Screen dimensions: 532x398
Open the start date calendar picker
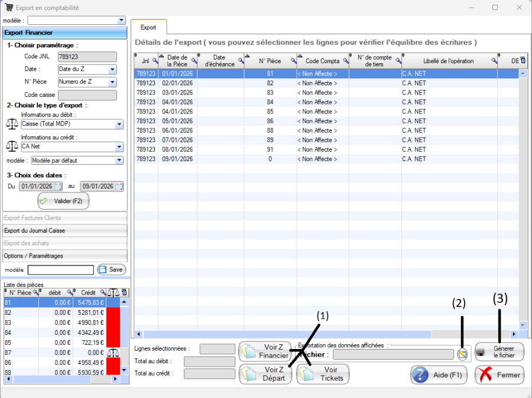pos(58,187)
